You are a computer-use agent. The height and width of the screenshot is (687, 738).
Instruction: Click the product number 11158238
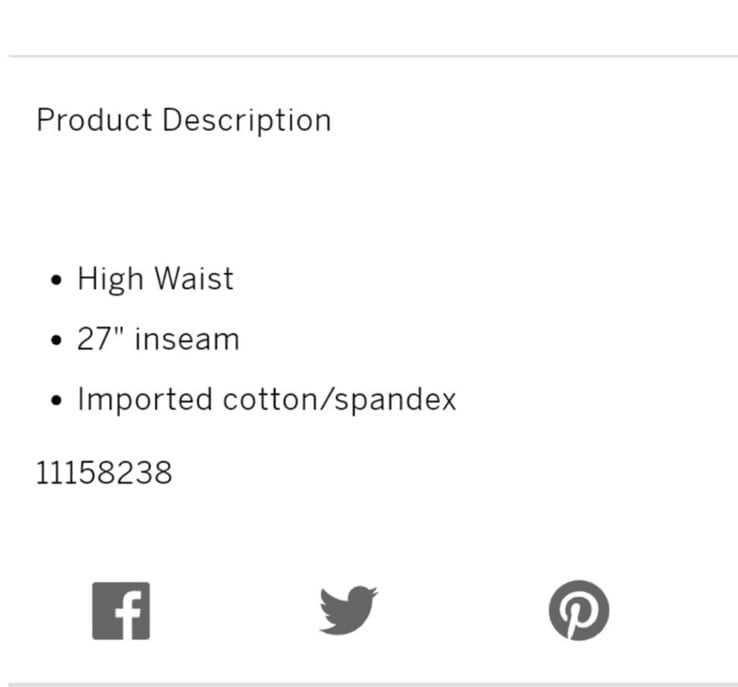[x=104, y=473]
